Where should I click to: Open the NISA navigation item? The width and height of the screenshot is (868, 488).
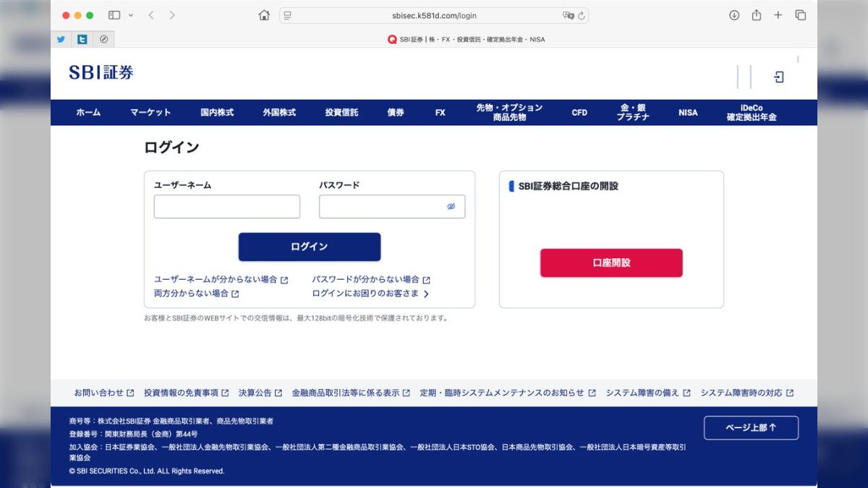coord(688,113)
